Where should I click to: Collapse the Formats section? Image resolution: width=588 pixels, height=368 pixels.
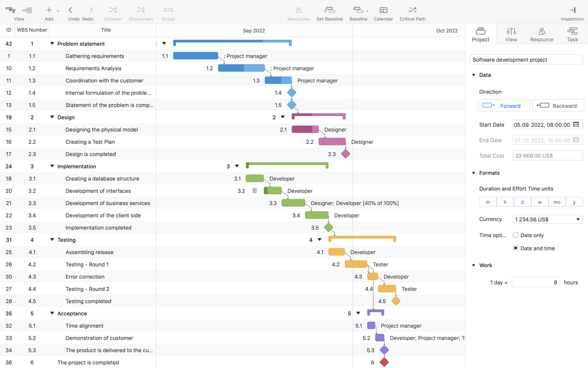(474, 173)
